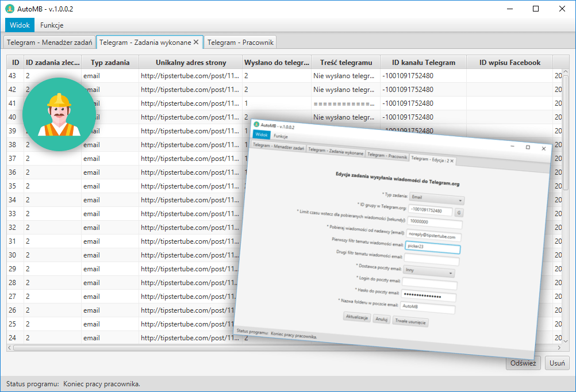Click the AutoMB icon in main title bar
The width and height of the screenshot is (576, 392).
10,9
